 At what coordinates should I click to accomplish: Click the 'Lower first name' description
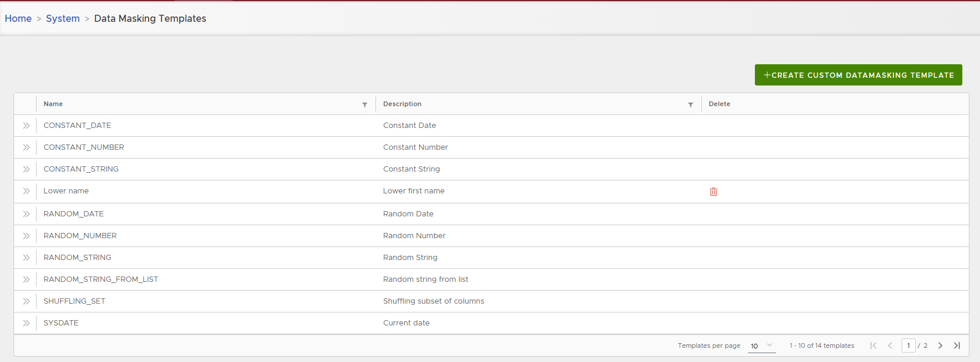click(414, 191)
